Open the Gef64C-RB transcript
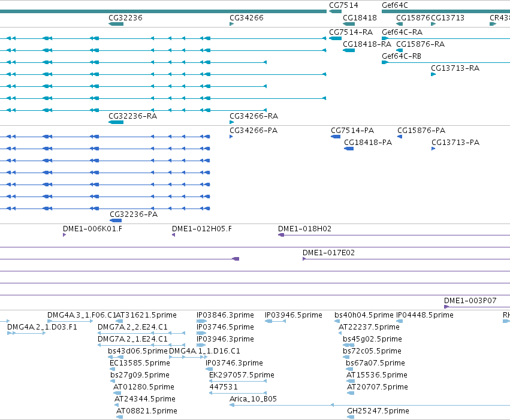The width and height of the screenshot is (510, 420). pos(446,62)
